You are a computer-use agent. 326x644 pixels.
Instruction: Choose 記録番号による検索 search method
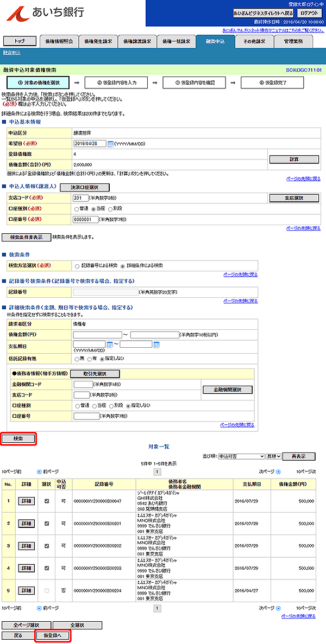(77, 266)
